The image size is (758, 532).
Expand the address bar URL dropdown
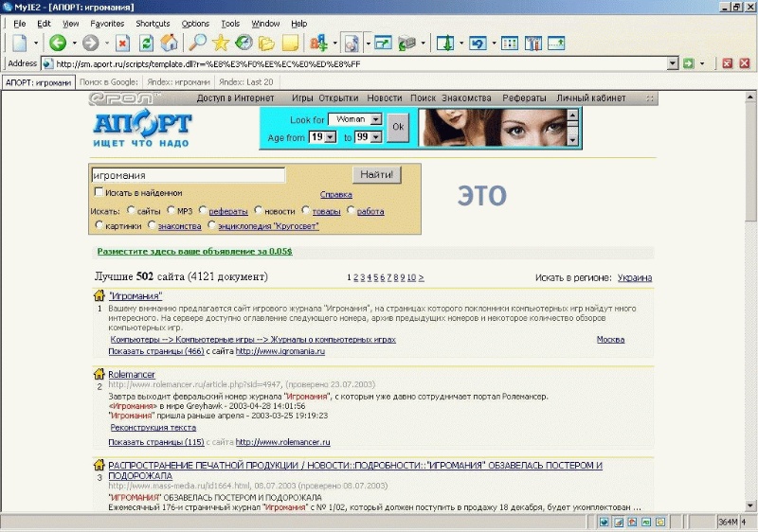coord(673,63)
